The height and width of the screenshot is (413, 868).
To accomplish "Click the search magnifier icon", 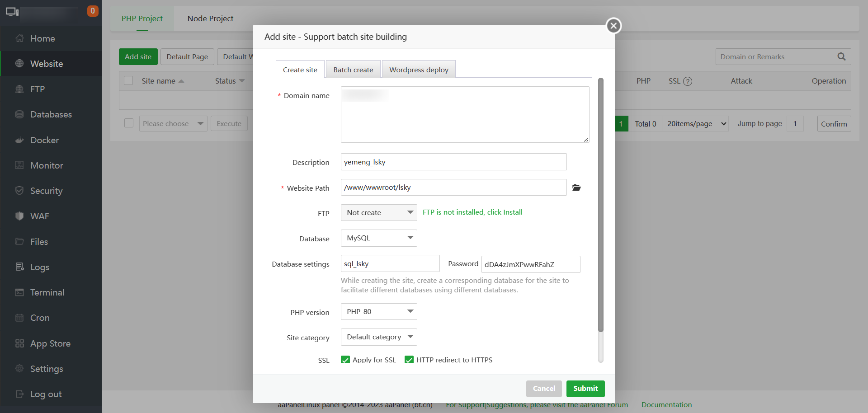I will click(x=841, y=56).
